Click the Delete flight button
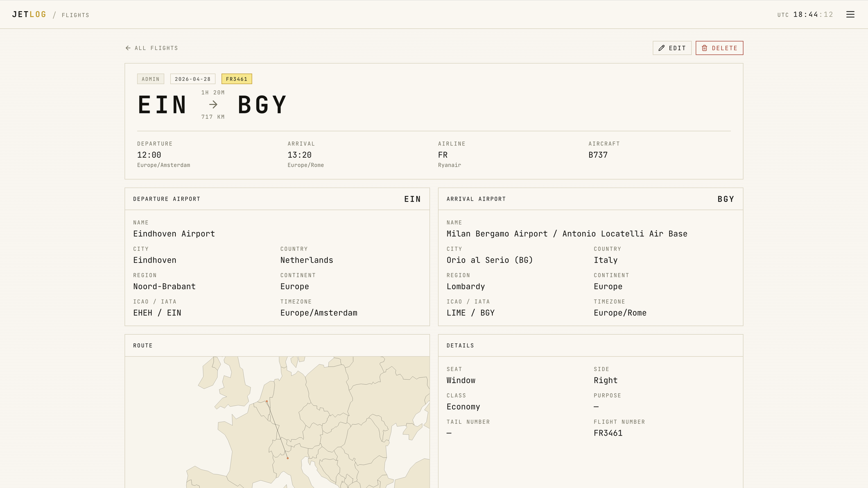Viewport: 868px width, 488px height. [x=719, y=48]
